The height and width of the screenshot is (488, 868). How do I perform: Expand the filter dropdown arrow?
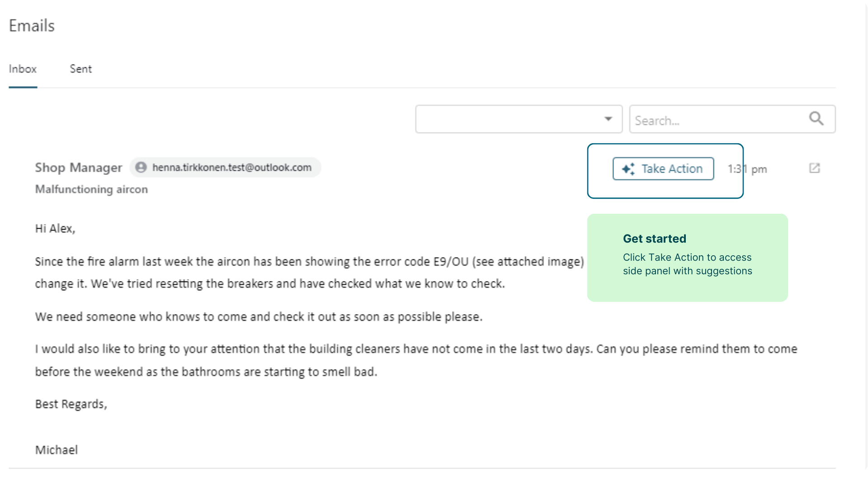click(x=608, y=119)
